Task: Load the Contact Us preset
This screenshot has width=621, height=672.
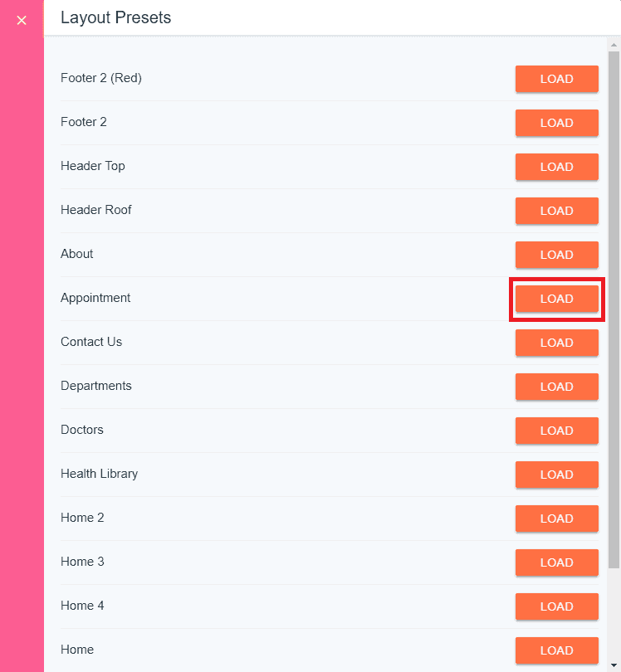Action: pyautogui.click(x=556, y=343)
